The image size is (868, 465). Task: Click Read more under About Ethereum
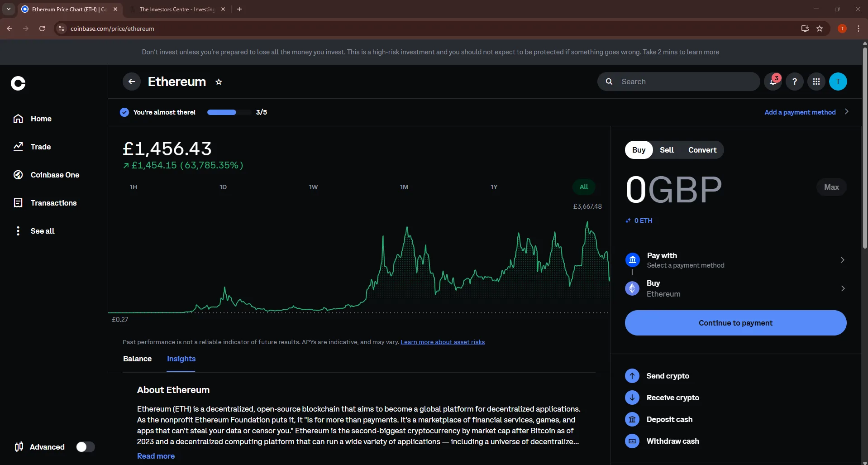coord(156,456)
